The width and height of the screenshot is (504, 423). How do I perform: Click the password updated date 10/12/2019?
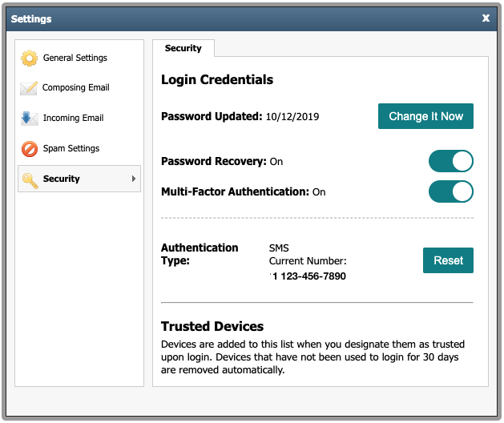coord(292,116)
